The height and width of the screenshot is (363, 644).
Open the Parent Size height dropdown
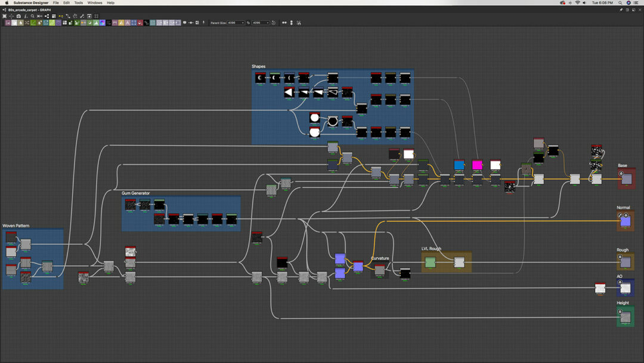pos(261,23)
